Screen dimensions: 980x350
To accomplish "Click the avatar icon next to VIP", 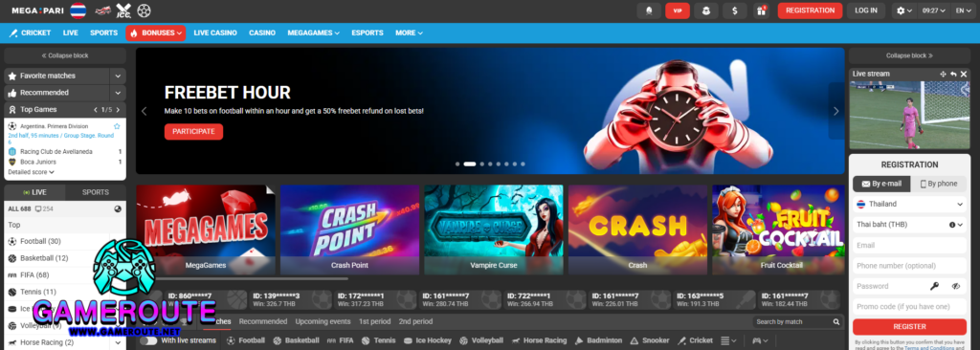I will (x=706, y=11).
